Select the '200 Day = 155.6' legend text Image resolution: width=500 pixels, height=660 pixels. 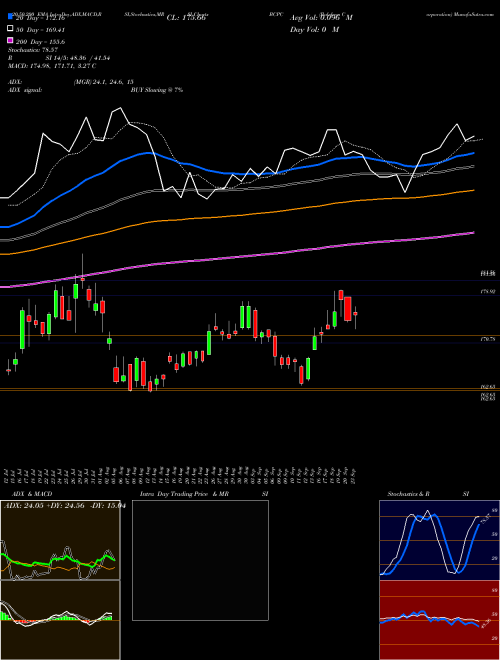tap(40, 41)
